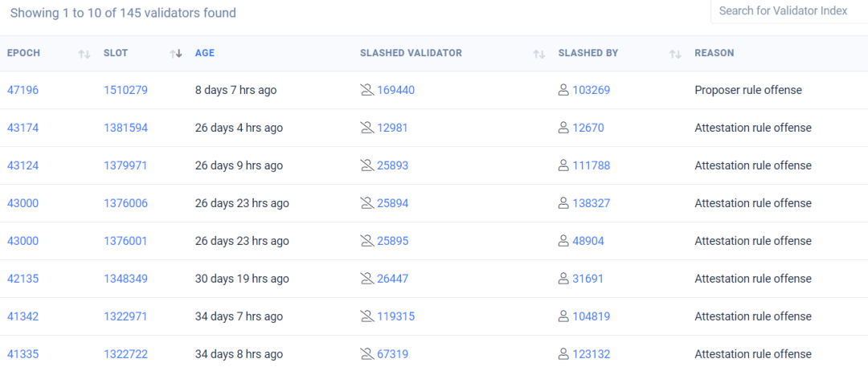Sort by Slashed Validator column arrows

coord(538,54)
